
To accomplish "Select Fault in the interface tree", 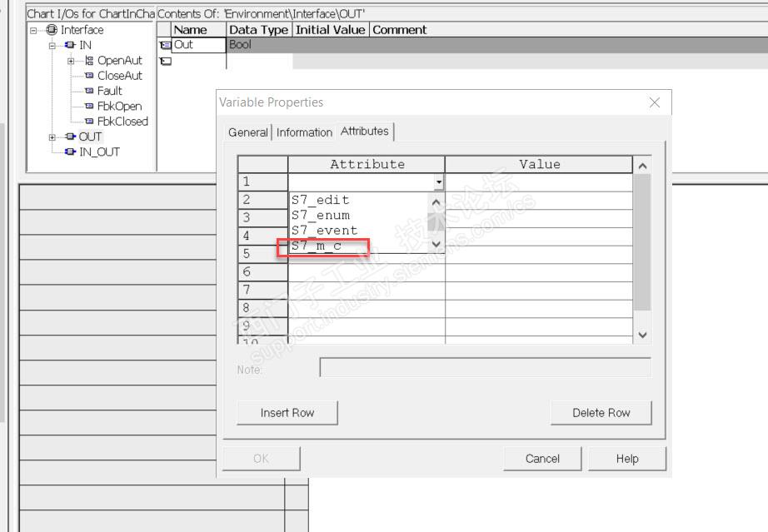I will pyautogui.click(x=110, y=91).
